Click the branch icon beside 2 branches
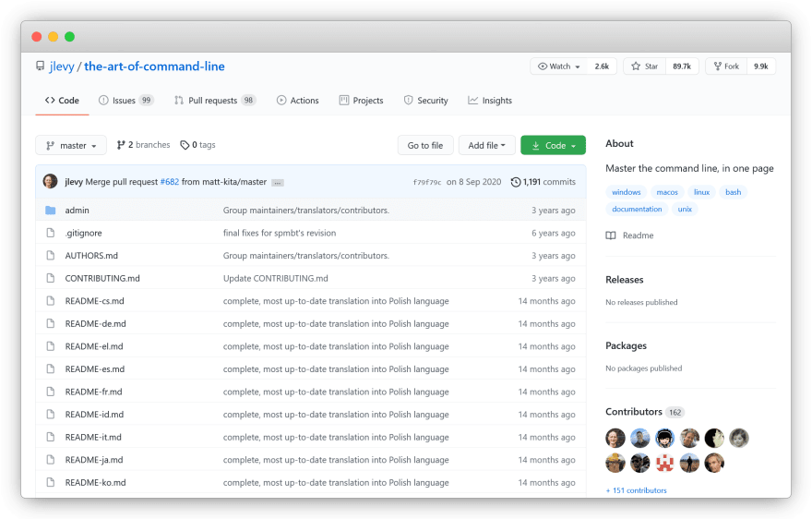 point(121,145)
